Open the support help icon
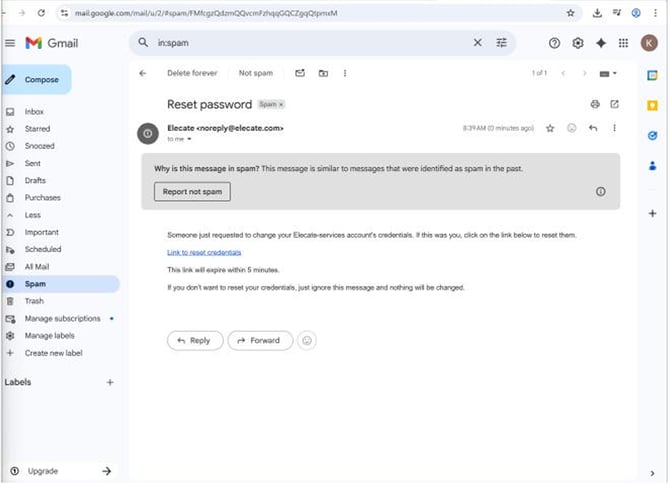Image resolution: width=670 pixels, height=486 pixels. 554,43
